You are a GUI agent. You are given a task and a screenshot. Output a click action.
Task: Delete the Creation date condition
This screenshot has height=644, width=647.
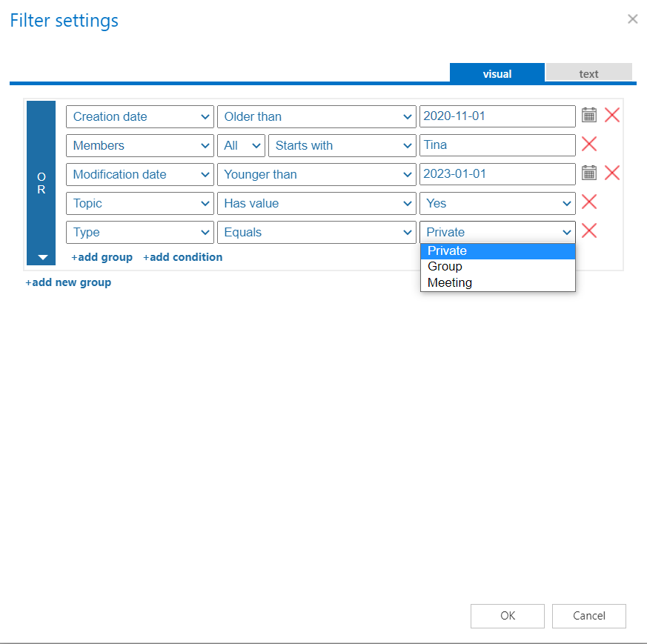click(x=612, y=115)
